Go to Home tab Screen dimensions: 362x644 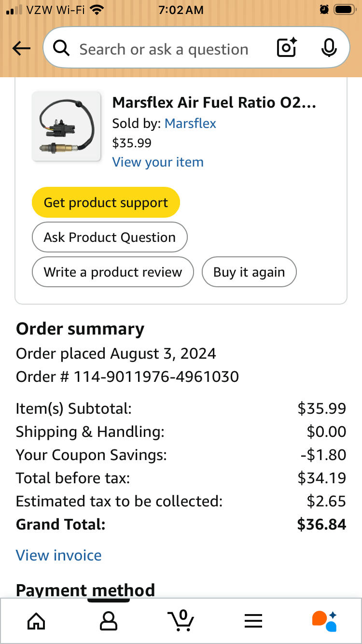coord(36,621)
